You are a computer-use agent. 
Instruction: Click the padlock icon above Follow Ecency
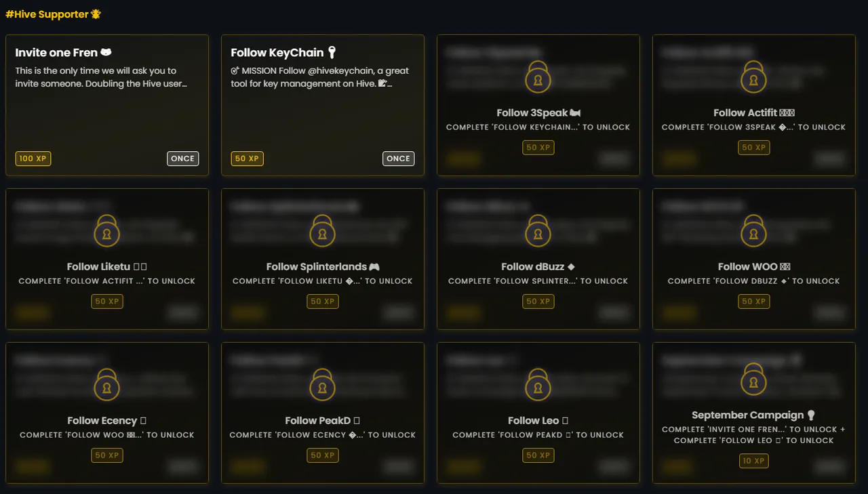[x=106, y=385]
